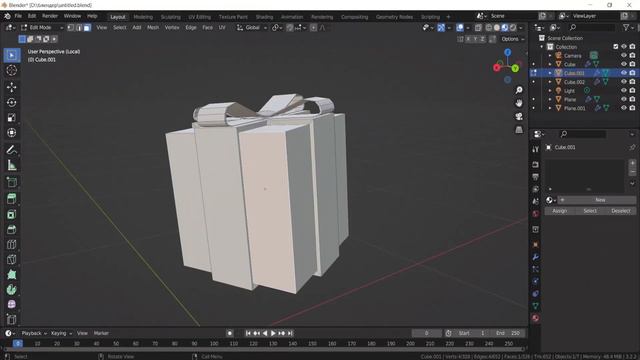This screenshot has width=640, height=360.
Task: Switch perspective/orthographic grid icon
Action: pyautogui.click(x=519, y=129)
